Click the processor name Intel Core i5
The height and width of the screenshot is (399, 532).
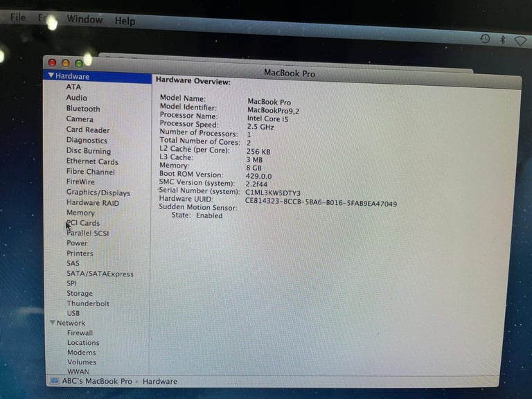[x=267, y=118]
